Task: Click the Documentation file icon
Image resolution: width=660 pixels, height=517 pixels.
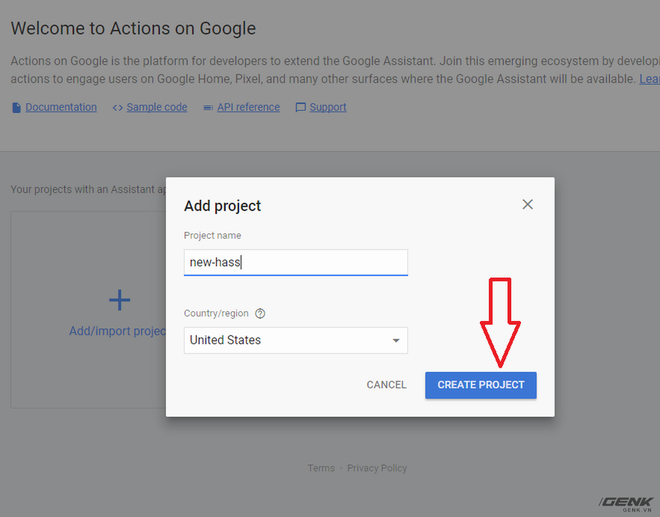Action: pyautogui.click(x=16, y=108)
